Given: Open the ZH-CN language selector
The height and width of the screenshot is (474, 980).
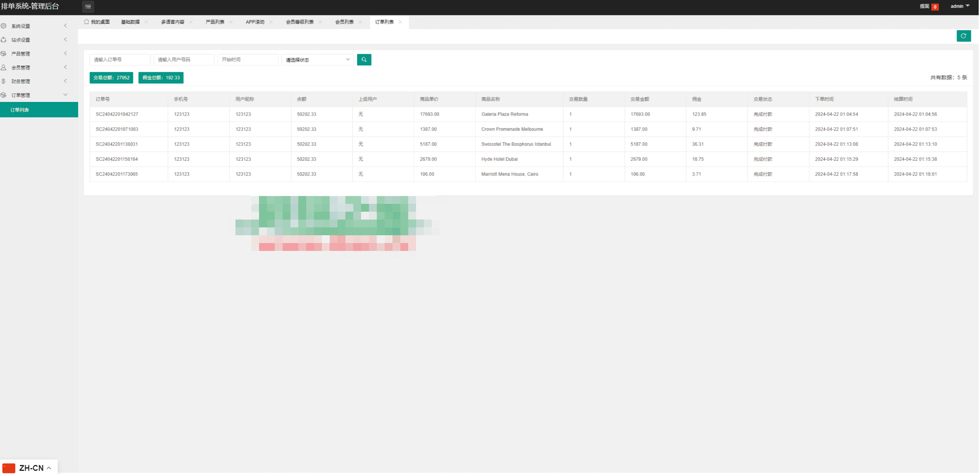Looking at the screenshot, I should [28, 468].
